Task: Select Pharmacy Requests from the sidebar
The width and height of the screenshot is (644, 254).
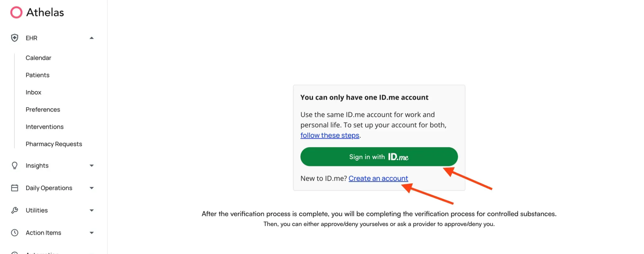Action: tap(54, 144)
